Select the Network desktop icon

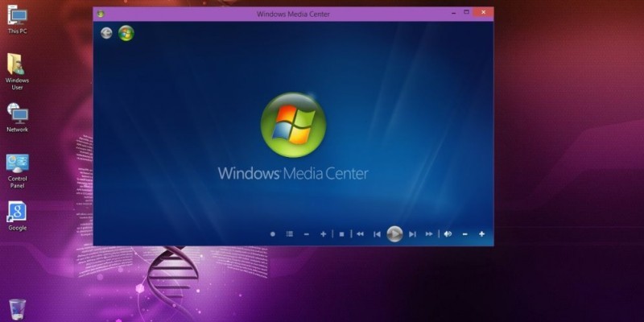(x=17, y=118)
